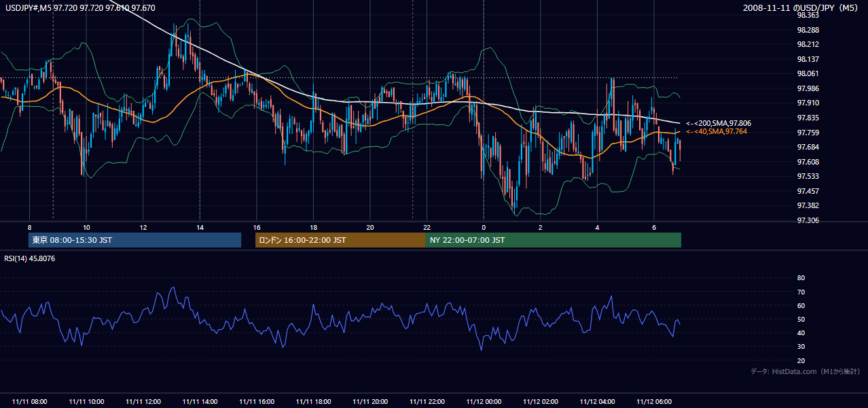The width and height of the screenshot is (868, 408).
Task: Click price axis label 97.608
Action: click(808, 162)
